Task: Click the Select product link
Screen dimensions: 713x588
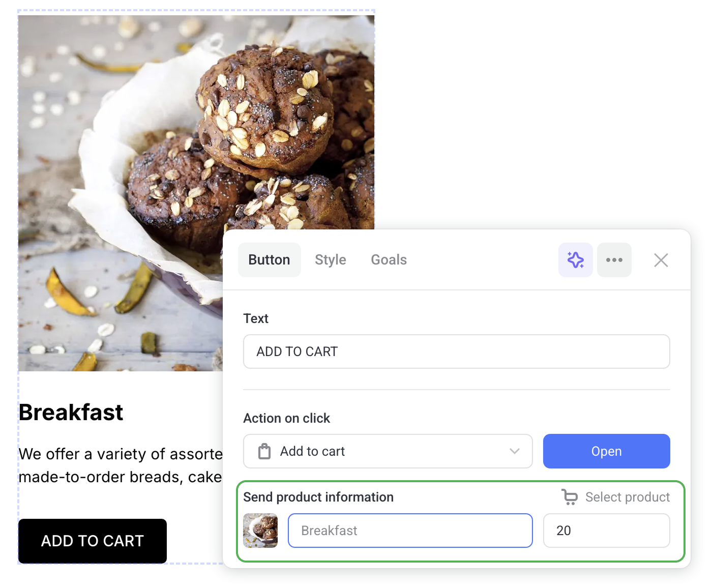Action: click(627, 497)
